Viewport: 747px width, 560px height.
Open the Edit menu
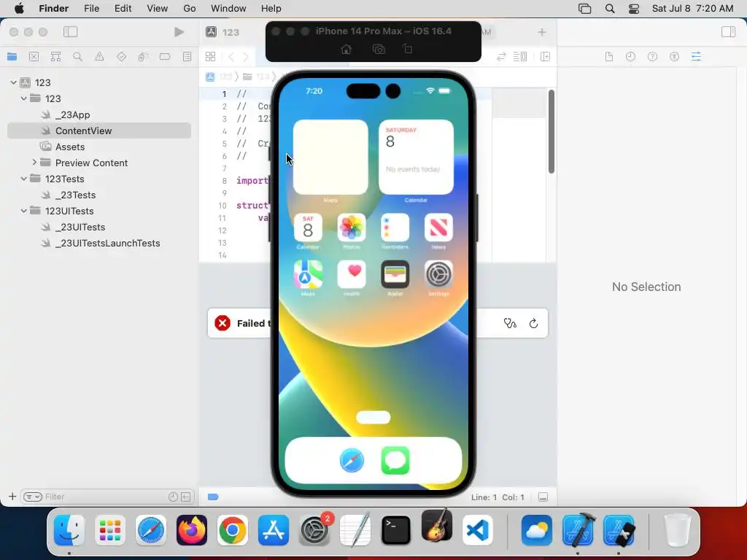click(x=123, y=9)
